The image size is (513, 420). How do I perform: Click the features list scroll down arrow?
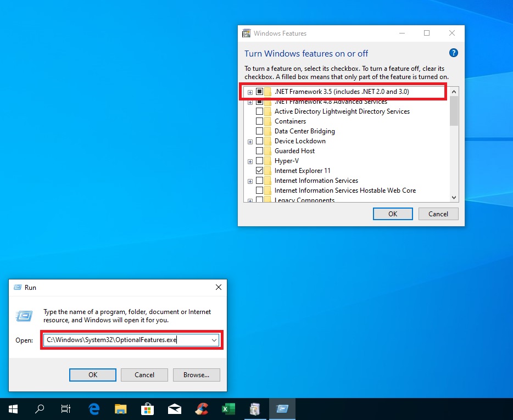click(454, 197)
